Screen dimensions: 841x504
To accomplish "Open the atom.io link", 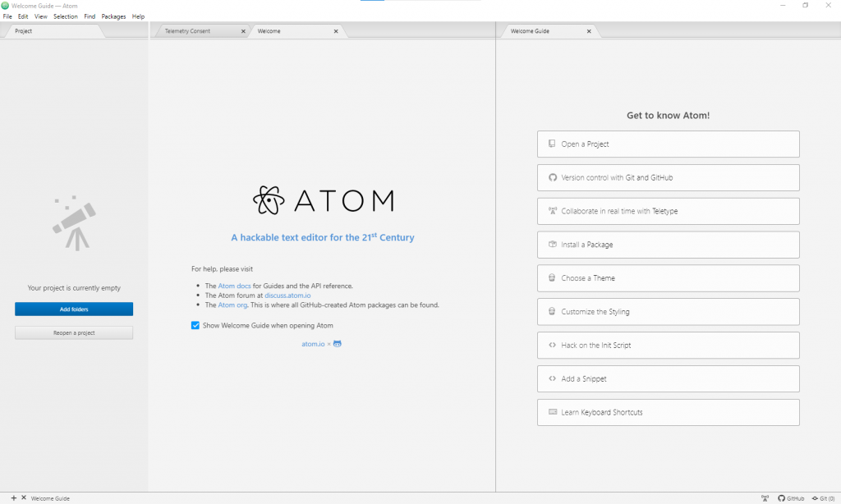I will coord(313,344).
